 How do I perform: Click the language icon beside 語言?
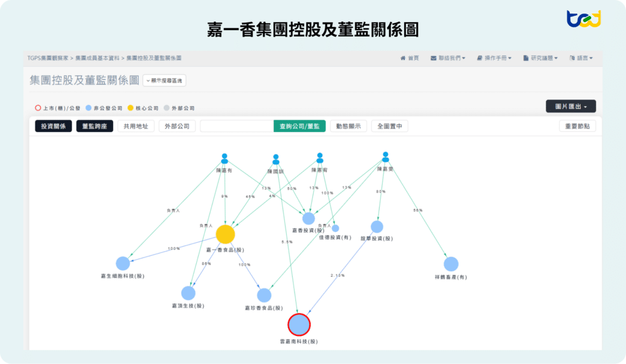[572, 58]
